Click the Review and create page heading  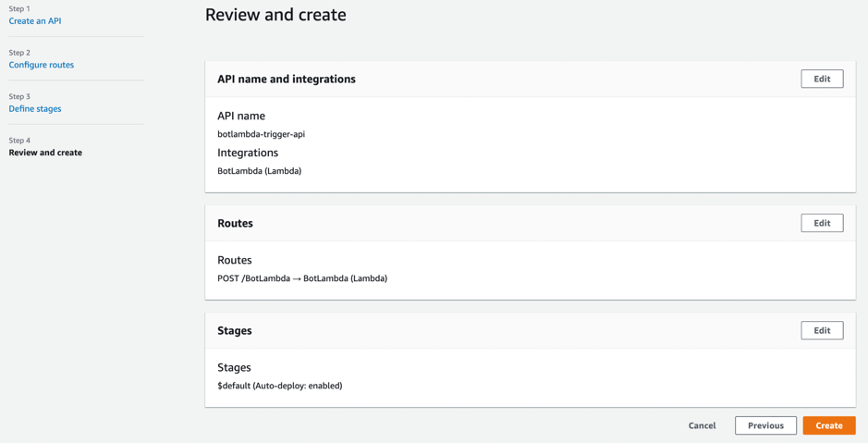[275, 15]
